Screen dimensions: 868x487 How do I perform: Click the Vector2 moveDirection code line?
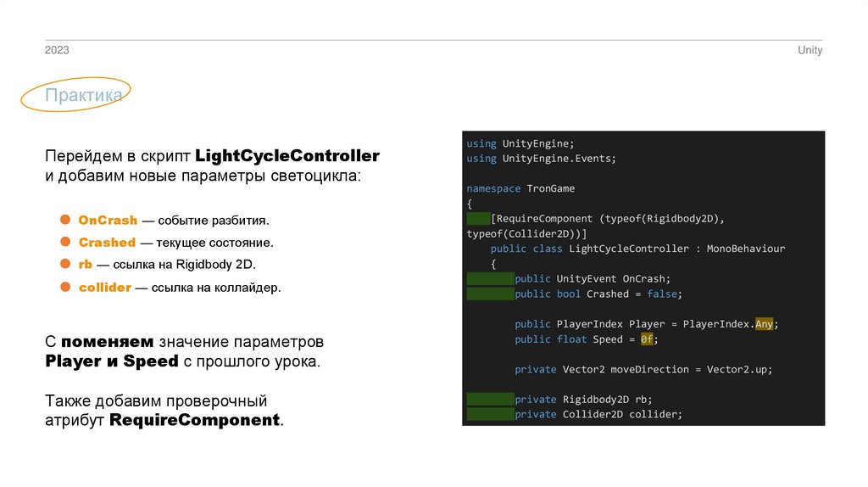(643, 369)
